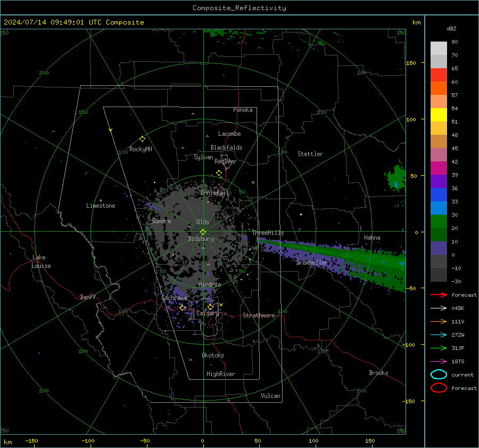Click the magenta 18TS arrow in legend

439,362
